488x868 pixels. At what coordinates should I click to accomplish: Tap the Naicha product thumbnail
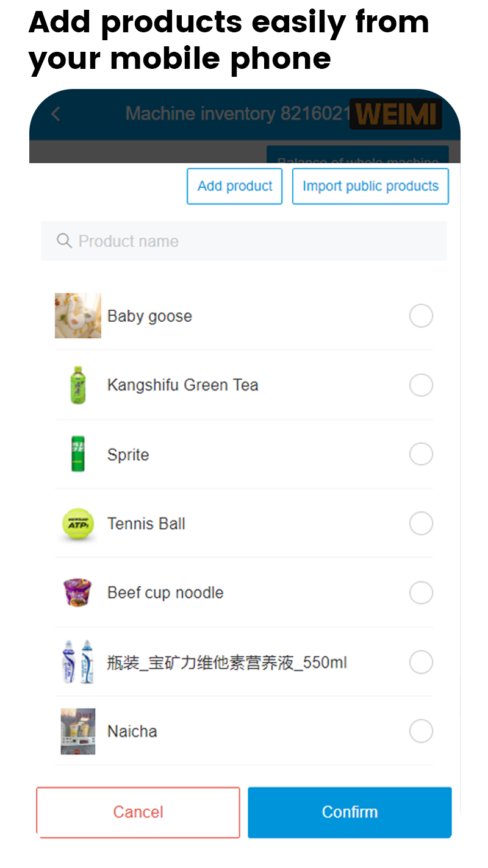(78, 731)
